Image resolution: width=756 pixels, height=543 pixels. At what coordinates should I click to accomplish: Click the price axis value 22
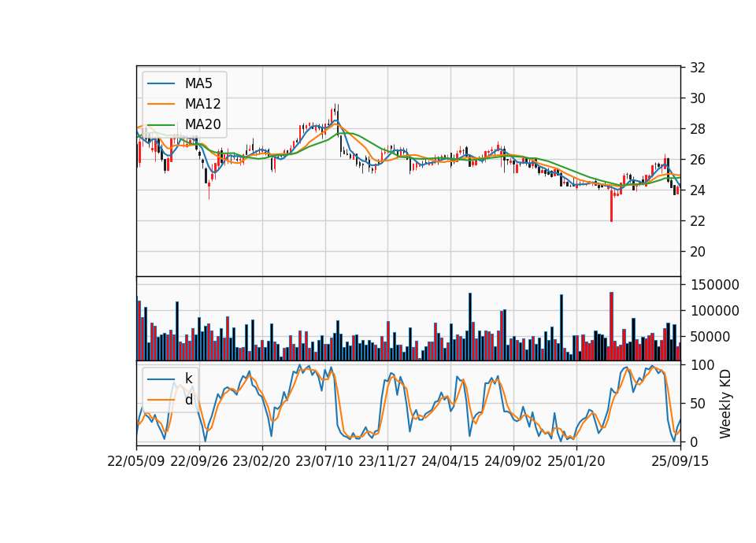coord(697,221)
